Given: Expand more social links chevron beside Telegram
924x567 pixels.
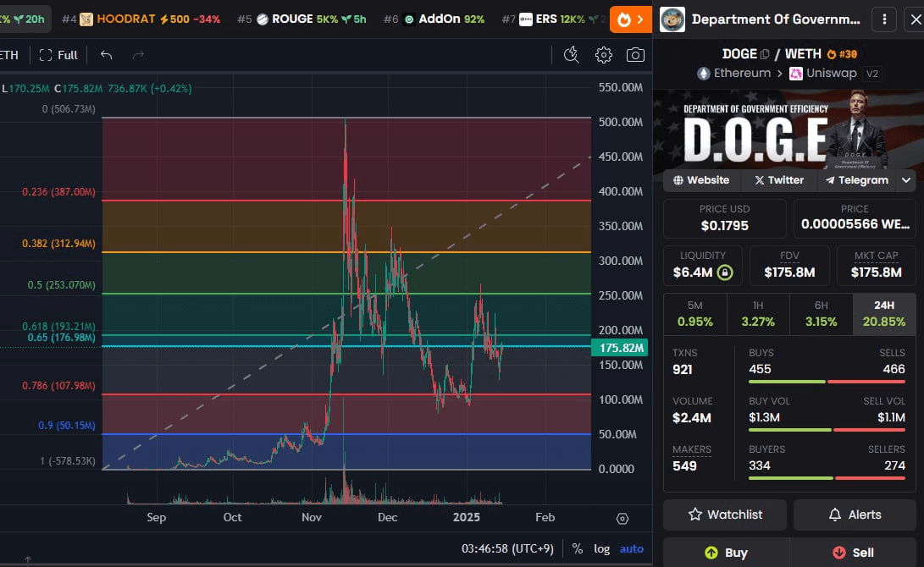Looking at the screenshot, I should coord(906,180).
